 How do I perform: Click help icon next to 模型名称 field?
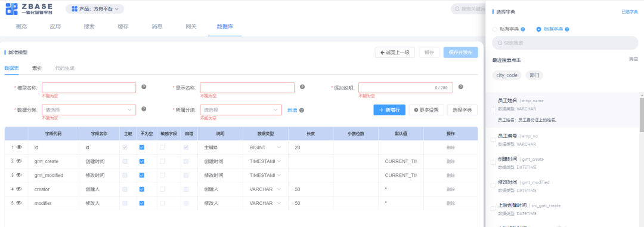(x=144, y=87)
